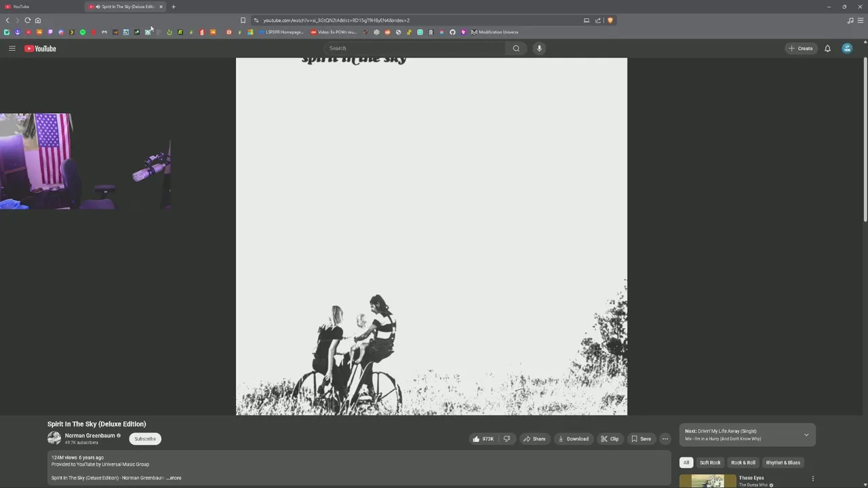Click the YouTube logo to go home
Screen dimensions: 868x488
pyautogui.click(x=40, y=48)
